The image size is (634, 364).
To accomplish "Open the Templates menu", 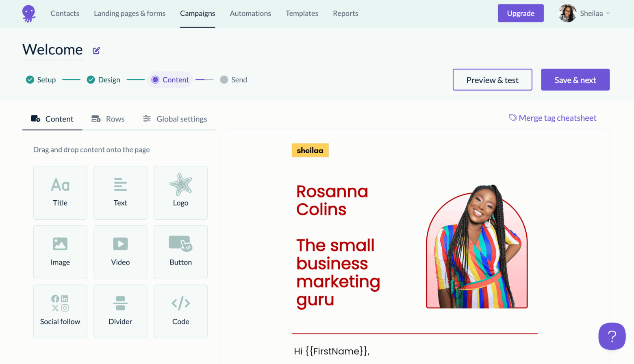I will coord(302,13).
